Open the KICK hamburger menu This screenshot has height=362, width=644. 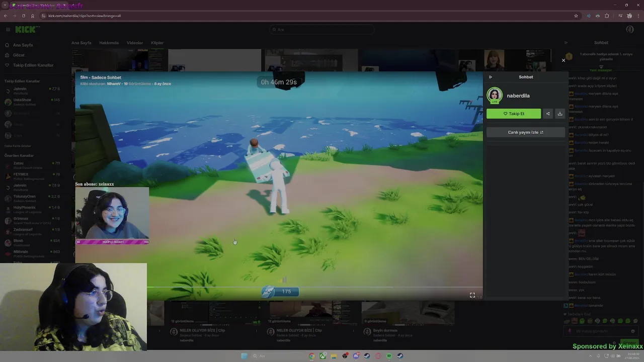pyautogui.click(x=8, y=30)
